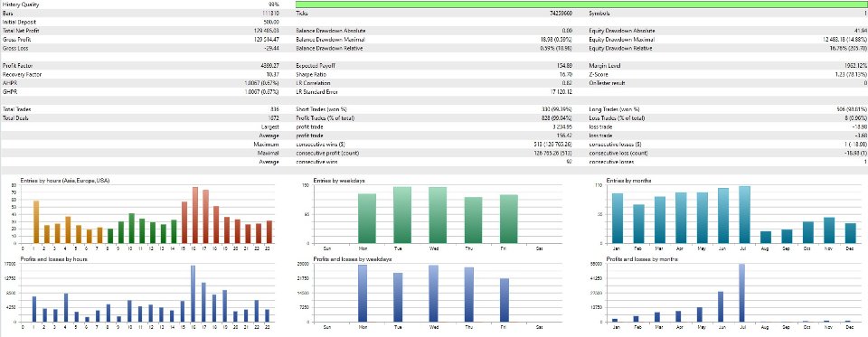The image size is (868, 337).
Task: Select the 'AHPR' row label
Action: click(9, 83)
